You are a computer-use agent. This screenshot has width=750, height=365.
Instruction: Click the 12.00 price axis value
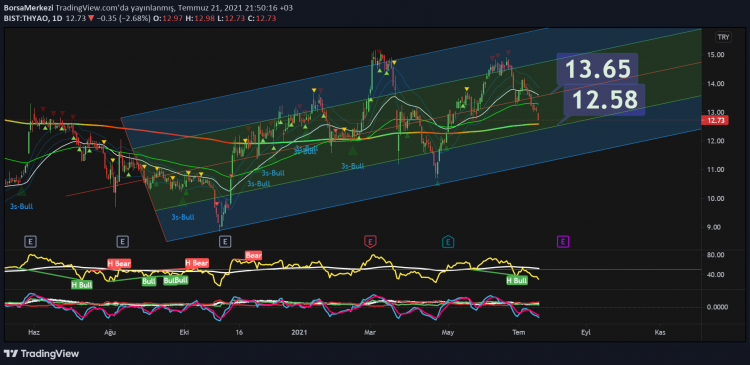(x=715, y=141)
